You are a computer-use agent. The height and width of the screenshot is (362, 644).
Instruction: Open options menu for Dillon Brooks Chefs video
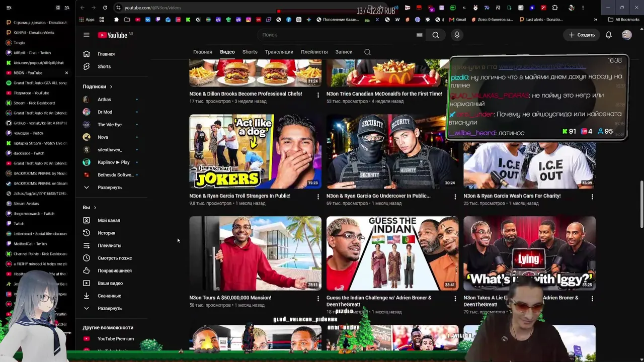point(318,95)
